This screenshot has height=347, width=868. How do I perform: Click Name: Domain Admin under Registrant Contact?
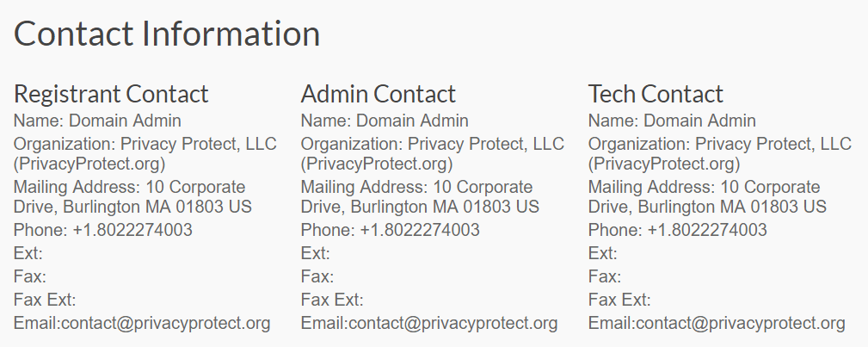click(x=97, y=121)
